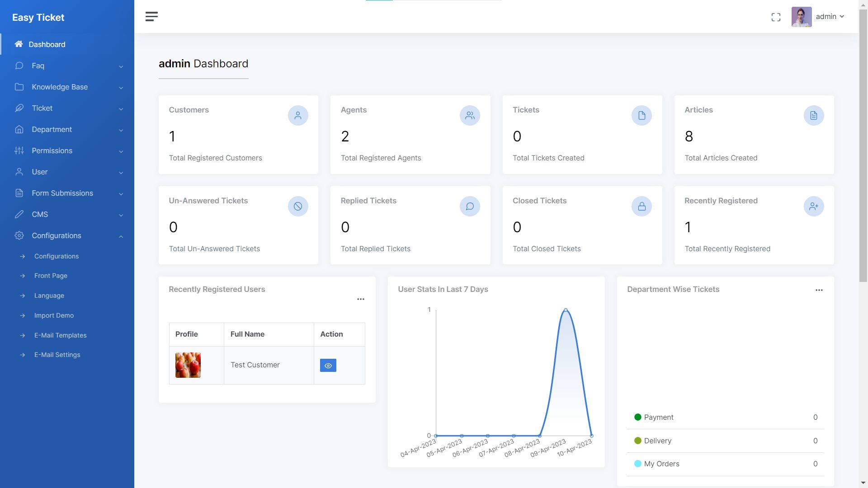
Task: Click the Closed Tickets lock icon
Action: point(642,206)
